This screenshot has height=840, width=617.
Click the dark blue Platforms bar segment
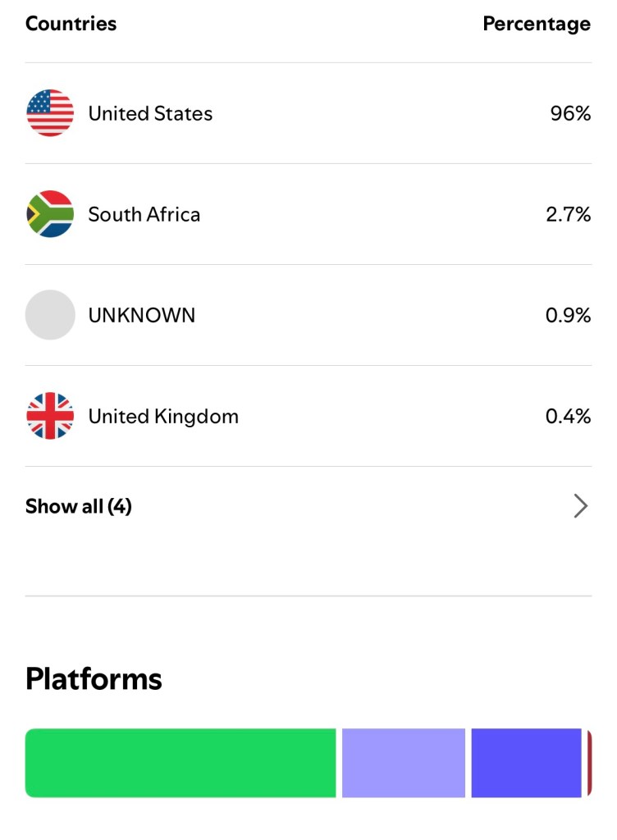[526, 763]
